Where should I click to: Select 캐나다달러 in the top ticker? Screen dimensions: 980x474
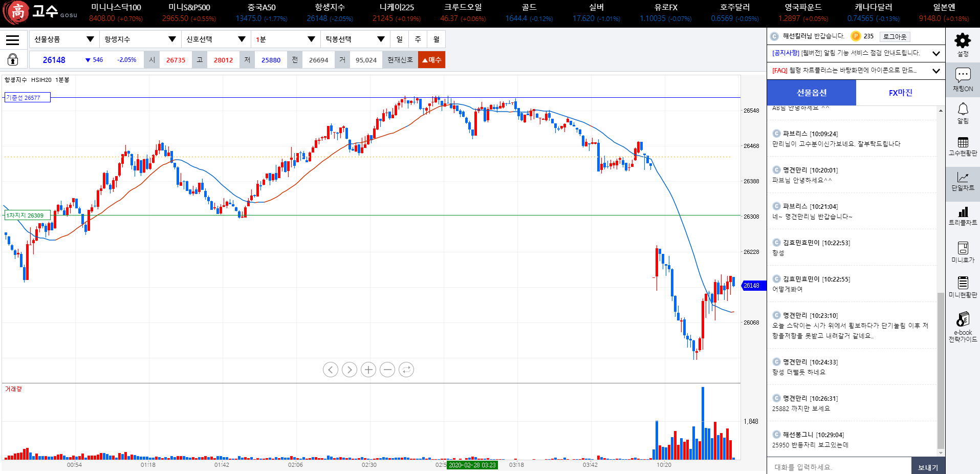[874, 12]
